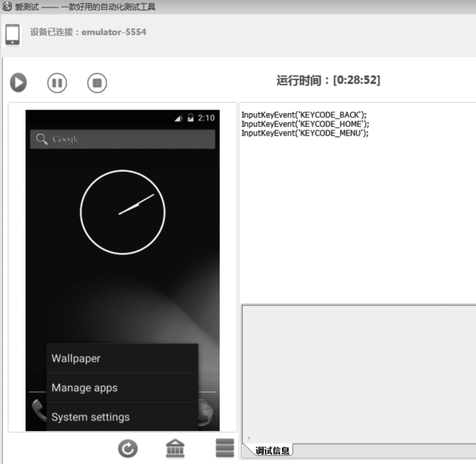476x464 pixels.
Task: Click the magnifier icon in Google search bar
Action: pyautogui.click(x=42, y=139)
